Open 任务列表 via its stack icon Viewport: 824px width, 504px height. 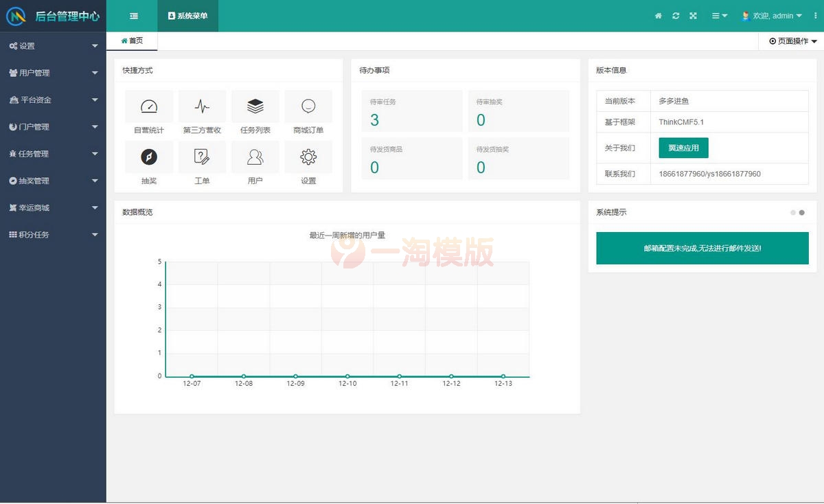(x=255, y=106)
